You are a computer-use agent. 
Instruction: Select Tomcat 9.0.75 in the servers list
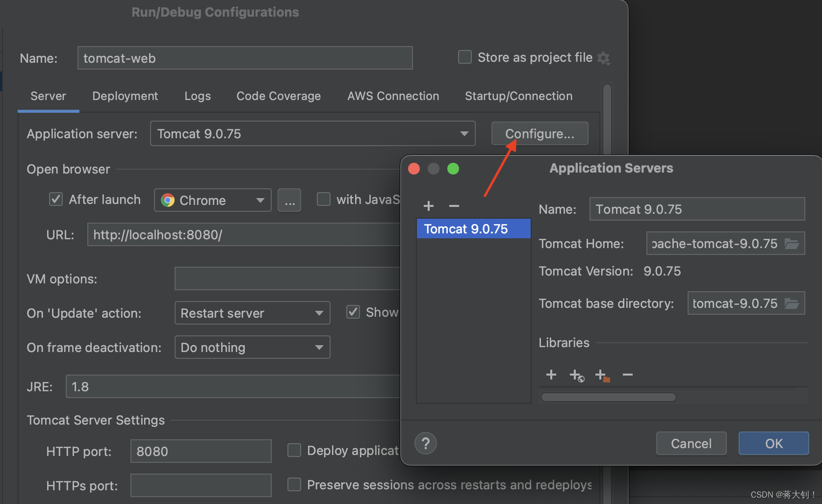(x=474, y=228)
